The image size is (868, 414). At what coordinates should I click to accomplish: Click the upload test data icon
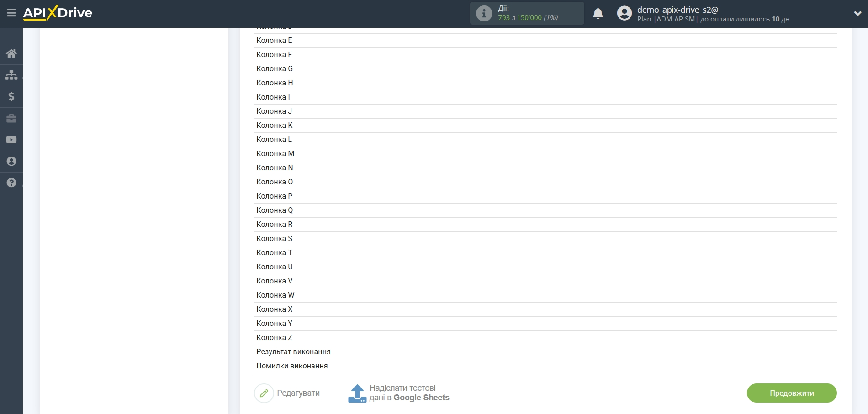tap(357, 393)
